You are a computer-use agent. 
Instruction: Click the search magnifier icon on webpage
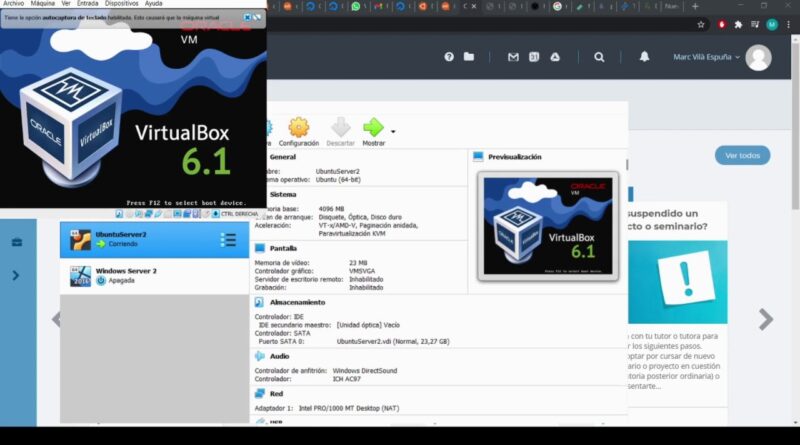599,57
